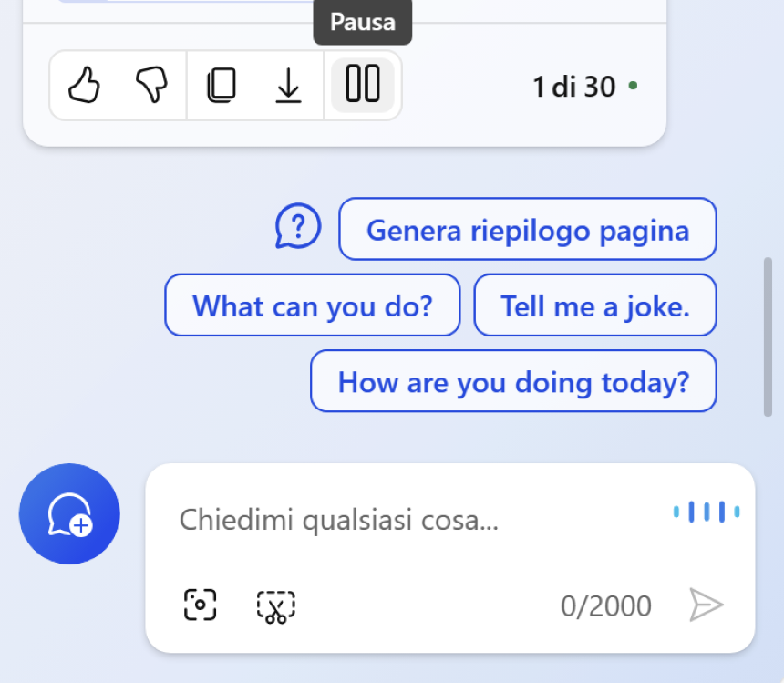The width and height of the screenshot is (784, 683).
Task: Start a new topic with blue chat button
Action: tap(69, 513)
